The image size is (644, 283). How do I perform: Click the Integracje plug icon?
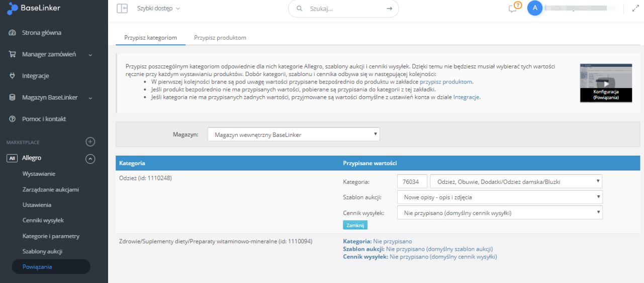[13, 76]
